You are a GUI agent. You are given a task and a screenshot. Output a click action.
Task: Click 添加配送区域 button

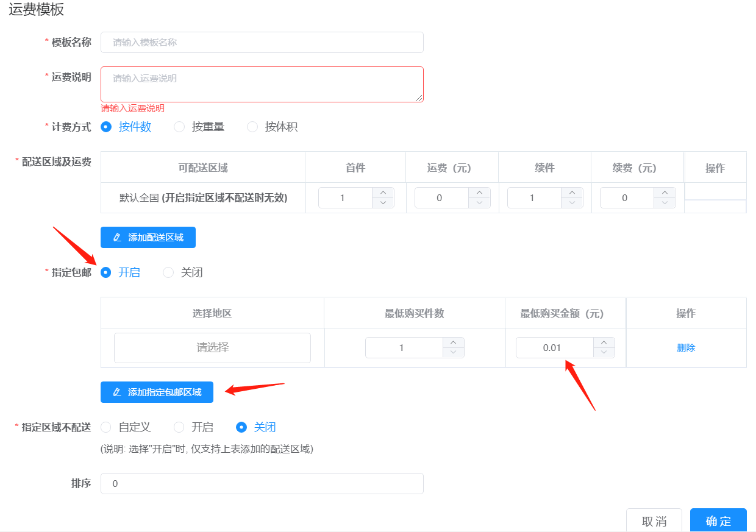(x=148, y=238)
